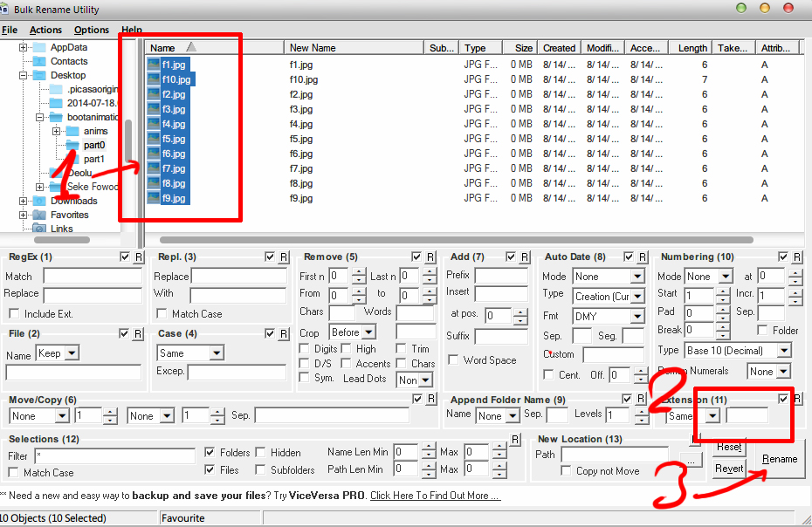812x527 pixels.
Task: Open the Roman Numerals dropdown
Action: pos(783,371)
